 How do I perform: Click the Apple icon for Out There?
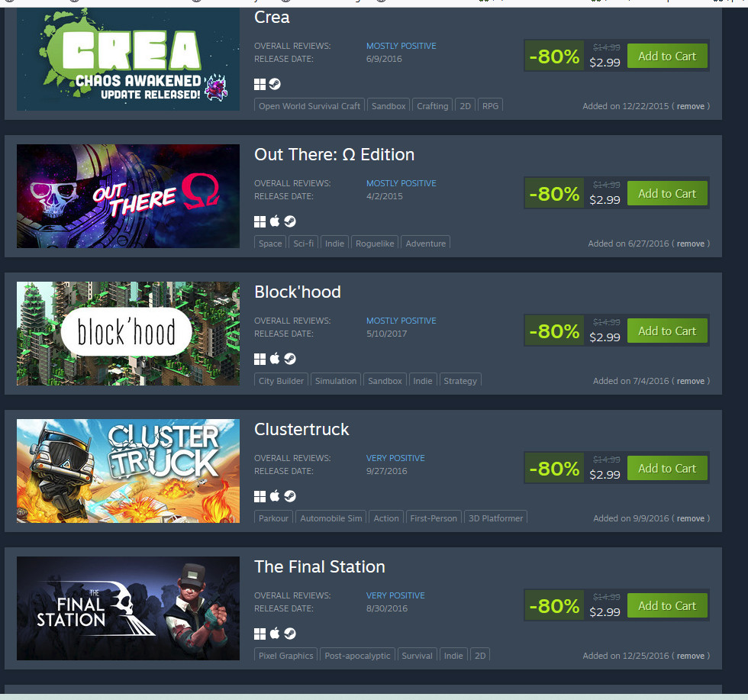pyautogui.click(x=275, y=221)
